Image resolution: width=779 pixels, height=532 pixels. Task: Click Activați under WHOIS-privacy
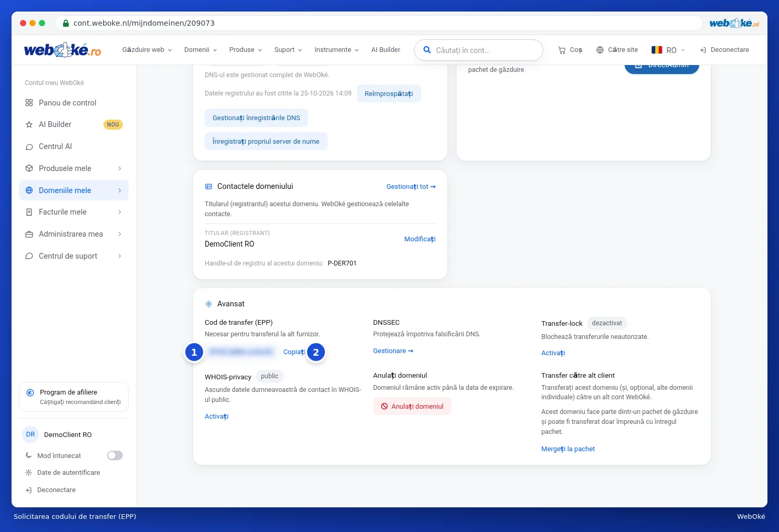click(217, 417)
